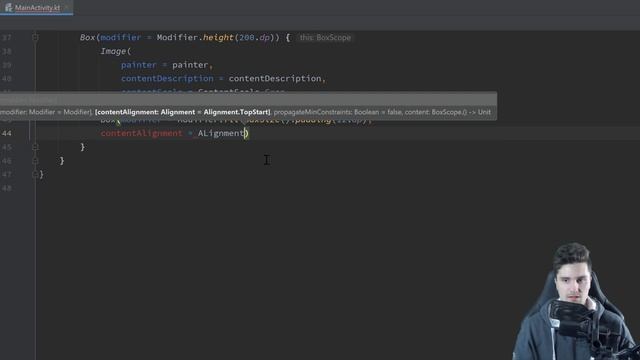640x360 pixels.
Task: Click line number 48 in the gutter
Action: click(x=7, y=188)
